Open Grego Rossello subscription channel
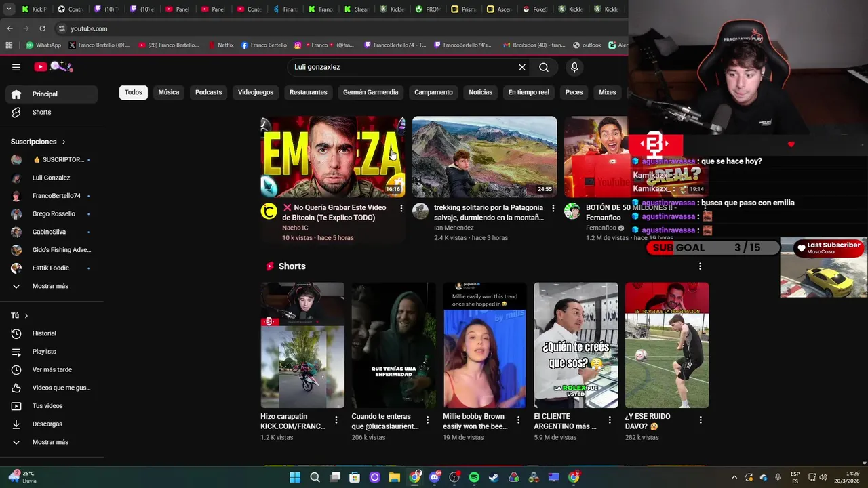 pos(52,213)
